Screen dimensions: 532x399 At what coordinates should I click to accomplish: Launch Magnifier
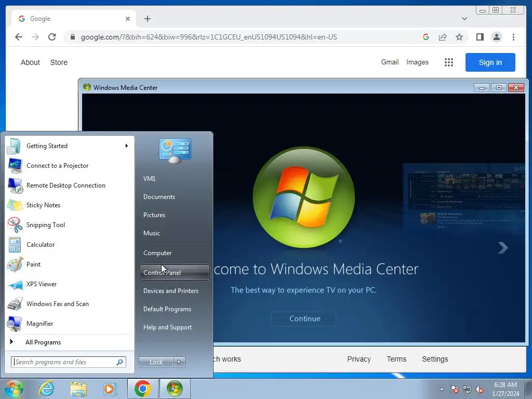(x=70, y=323)
